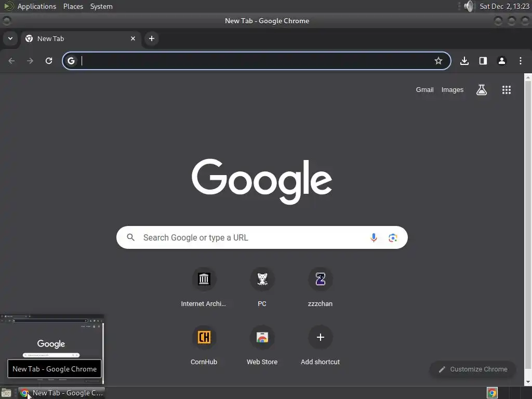The width and height of the screenshot is (532, 399).
Task: Open the Images link
Action: click(x=453, y=90)
